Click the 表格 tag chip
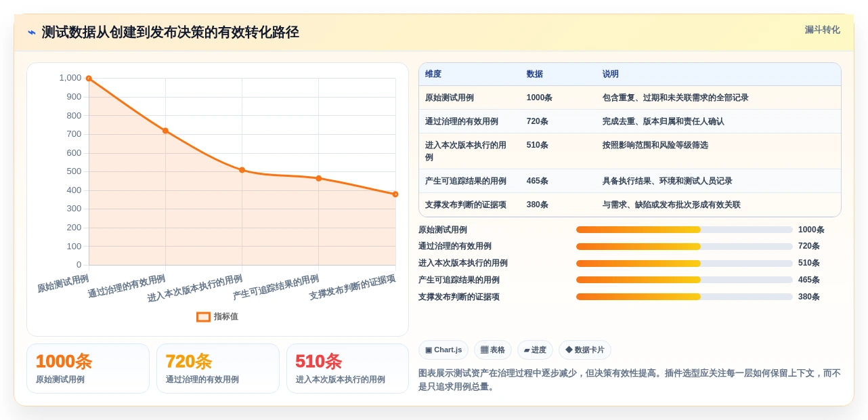Viewport: 868px width, 420px height. pyautogui.click(x=493, y=350)
